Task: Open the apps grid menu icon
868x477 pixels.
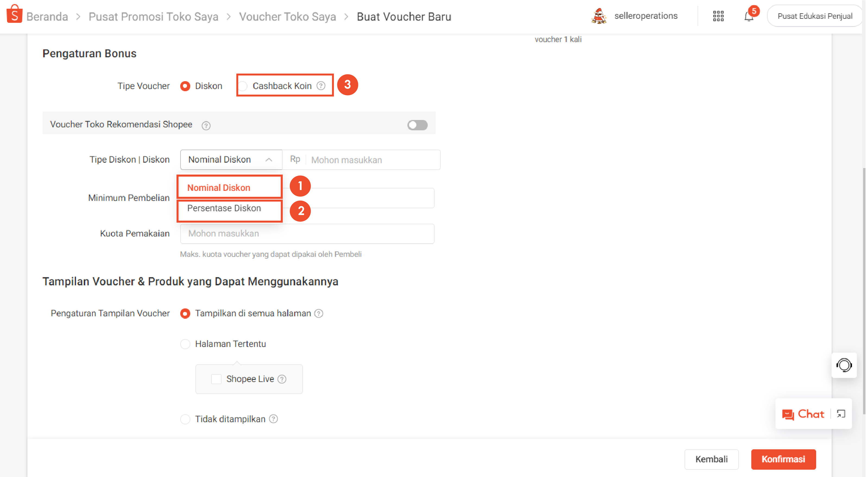Action: 718,16
